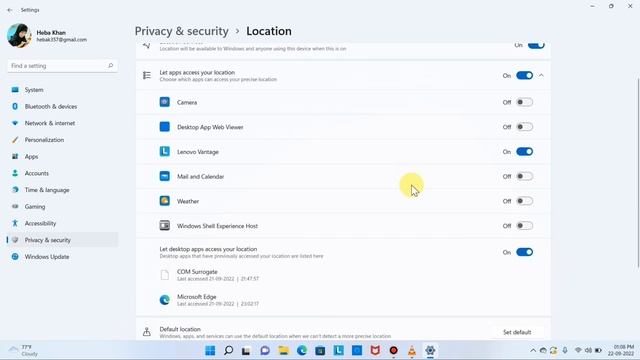Open Wi-Fi network tray icon
640x360 pixels.
[x=578, y=351]
